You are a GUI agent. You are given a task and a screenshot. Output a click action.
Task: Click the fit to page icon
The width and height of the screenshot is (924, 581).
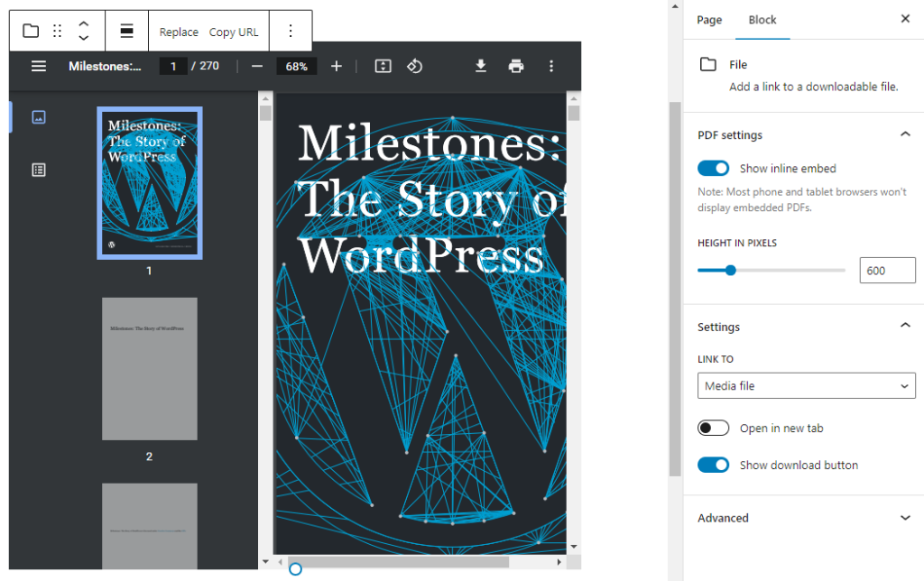click(x=383, y=66)
